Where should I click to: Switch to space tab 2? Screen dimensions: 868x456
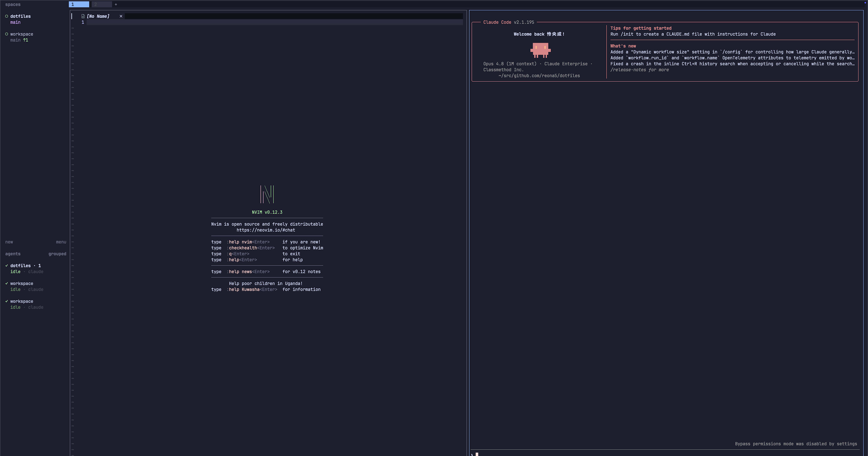[102, 4]
